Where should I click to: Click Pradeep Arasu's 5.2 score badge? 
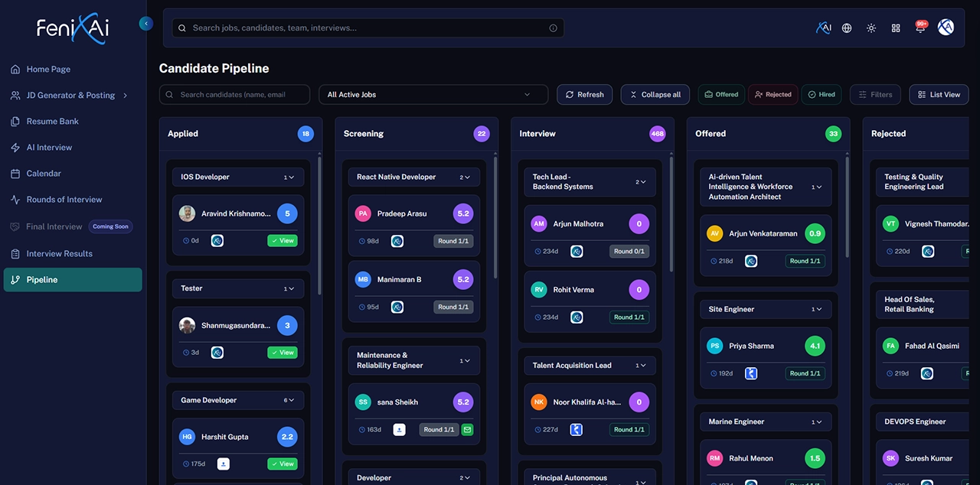click(x=463, y=214)
